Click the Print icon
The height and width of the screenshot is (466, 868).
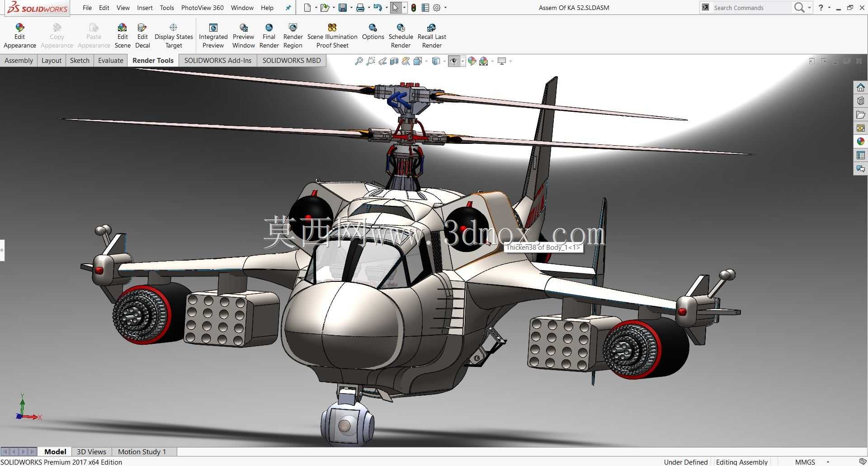360,8
